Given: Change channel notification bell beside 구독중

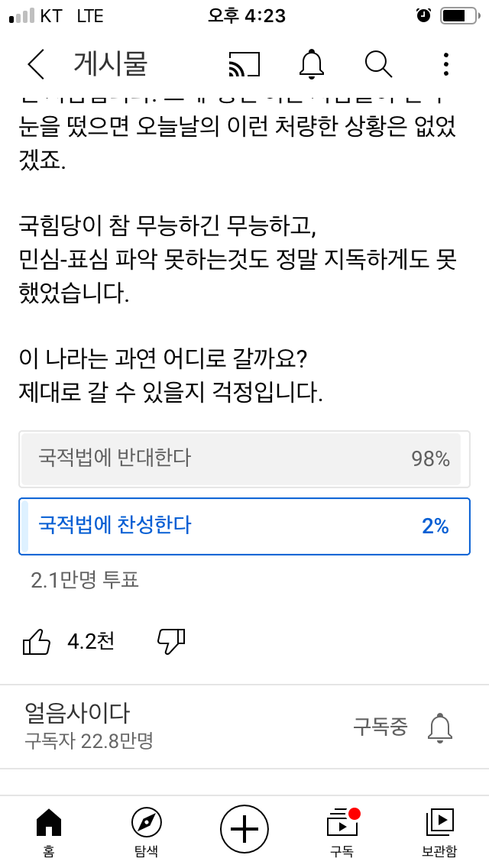Looking at the screenshot, I should click(440, 727).
